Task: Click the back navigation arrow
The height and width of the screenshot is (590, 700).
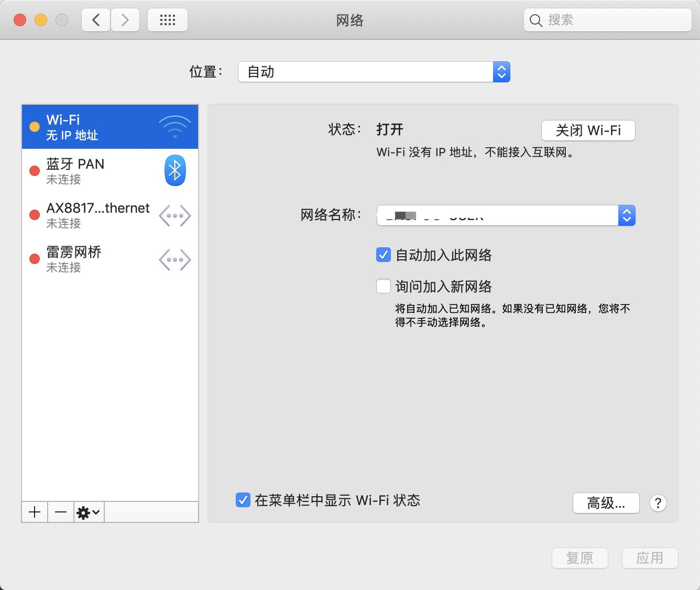Action: tap(96, 20)
